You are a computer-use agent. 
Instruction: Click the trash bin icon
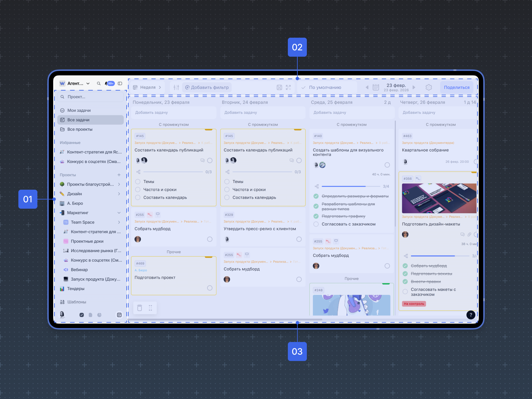coord(140,308)
